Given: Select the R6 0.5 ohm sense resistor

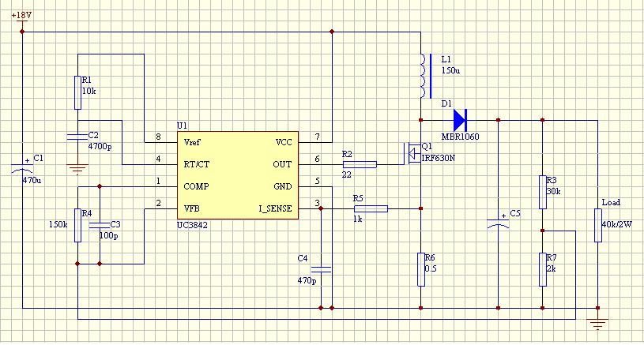Looking at the screenshot, I should click(421, 269).
